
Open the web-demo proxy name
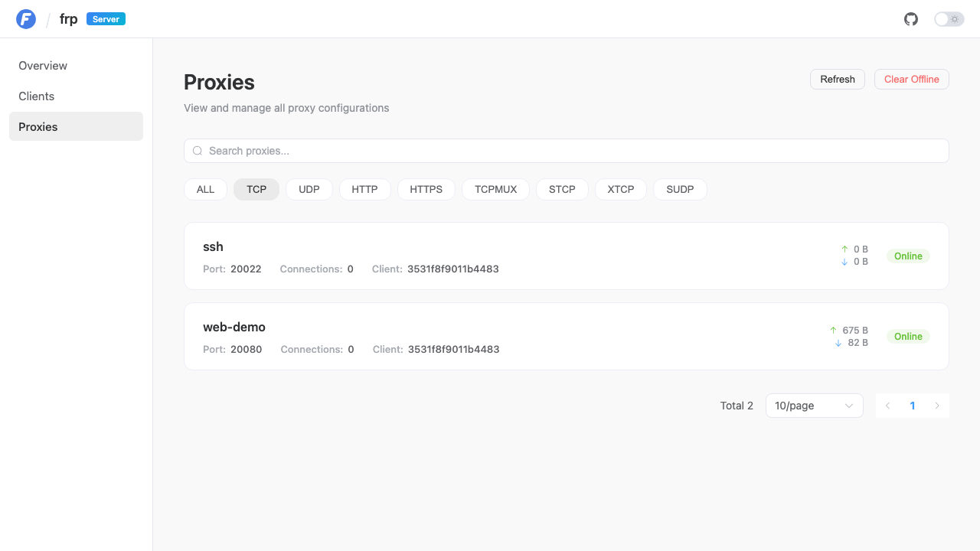tap(234, 327)
